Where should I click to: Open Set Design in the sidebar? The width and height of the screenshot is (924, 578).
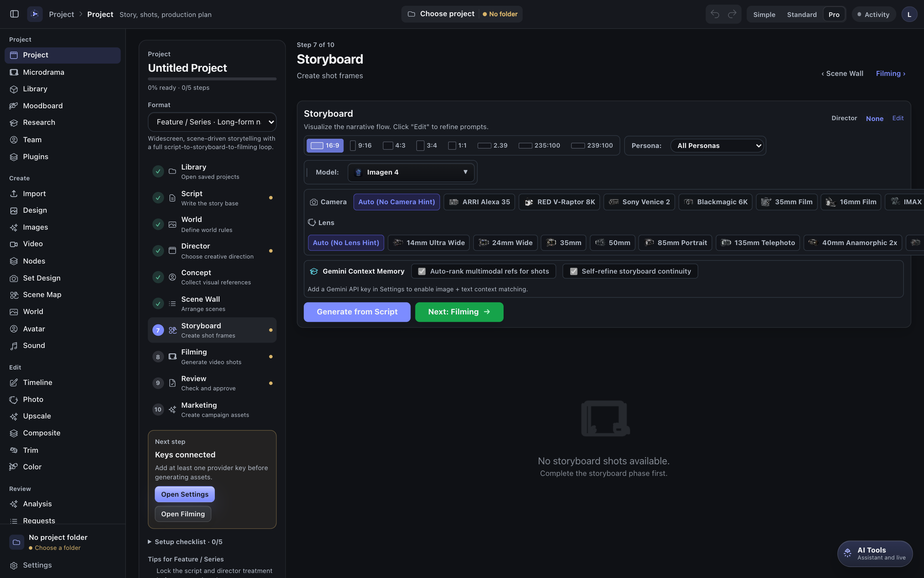click(62, 278)
